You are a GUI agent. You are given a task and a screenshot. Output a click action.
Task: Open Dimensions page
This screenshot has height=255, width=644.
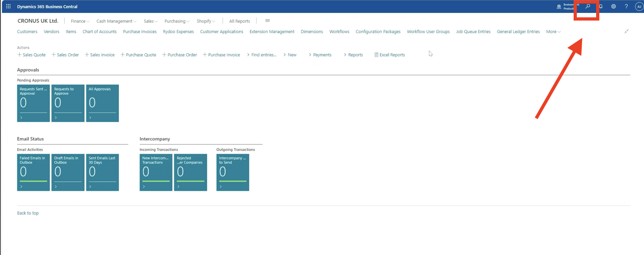pos(312,31)
